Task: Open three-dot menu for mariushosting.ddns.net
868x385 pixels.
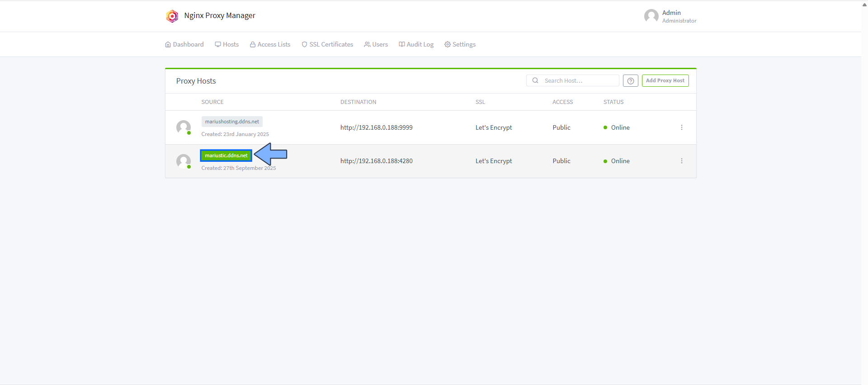Action: [x=681, y=127]
